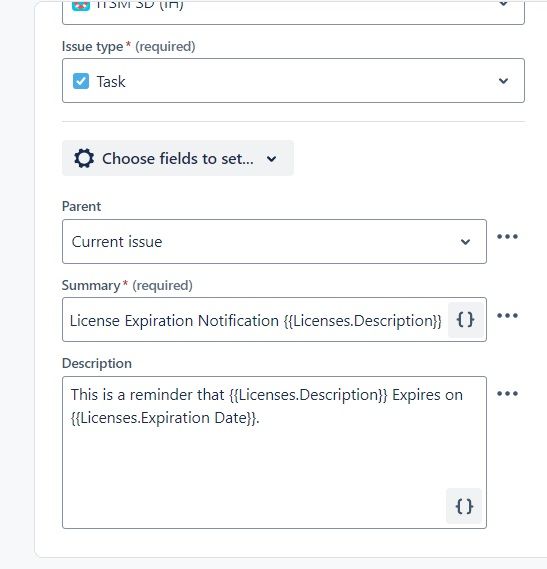Click the Summary required field label
The width and height of the screenshot is (547, 569).
point(127,286)
